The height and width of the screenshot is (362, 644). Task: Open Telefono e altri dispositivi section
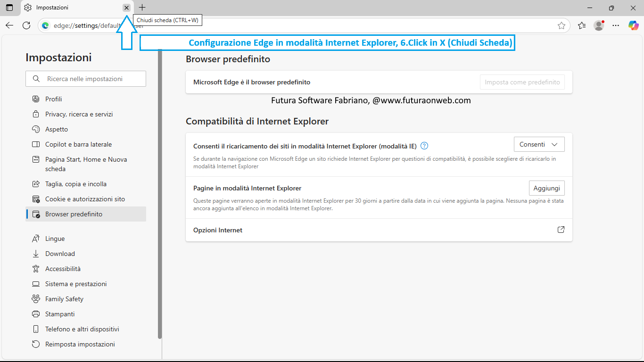coord(86,329)
